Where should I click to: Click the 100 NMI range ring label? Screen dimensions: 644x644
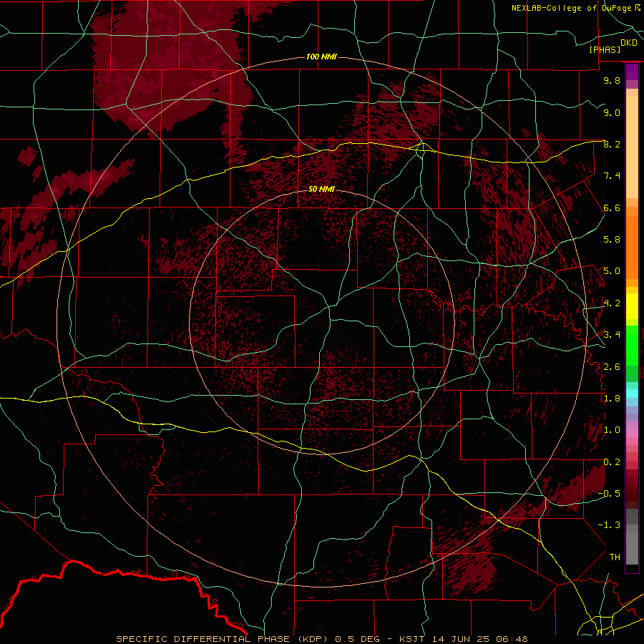tap(321, 57)
